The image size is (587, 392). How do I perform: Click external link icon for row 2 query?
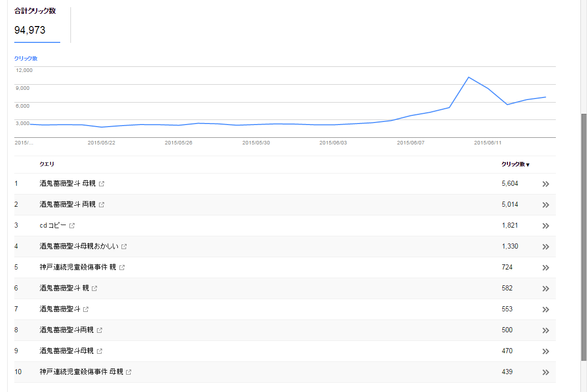(102, 205)
